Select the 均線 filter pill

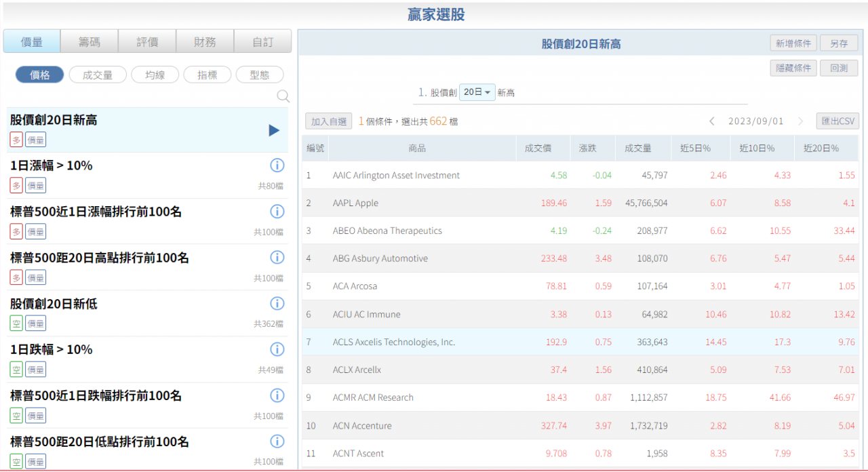(x=155, y=75)
